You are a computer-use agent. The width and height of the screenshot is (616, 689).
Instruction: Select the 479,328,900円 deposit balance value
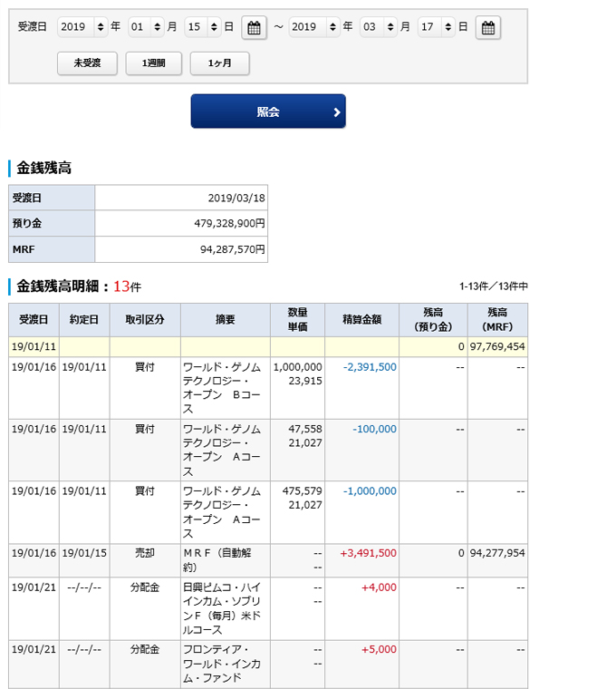coord(229,223)
